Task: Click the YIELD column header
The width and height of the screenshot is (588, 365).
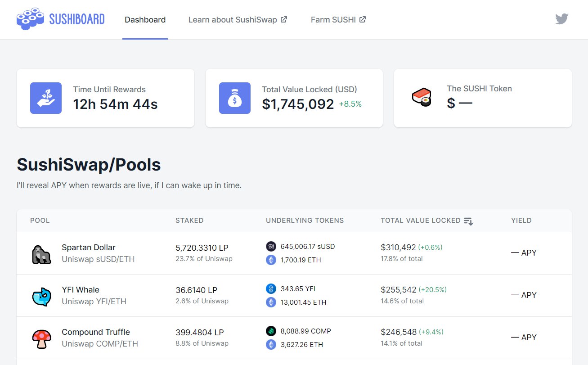Action: pos(521,221)
